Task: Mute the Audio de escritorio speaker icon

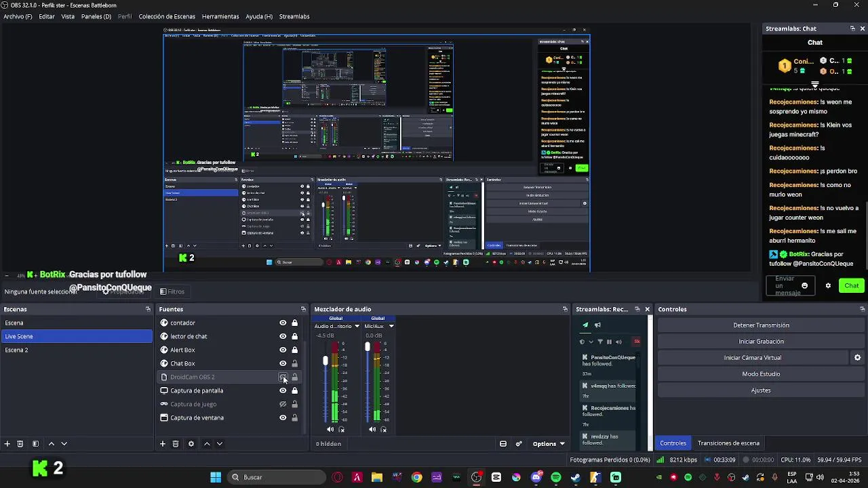Action: [330, 429]
